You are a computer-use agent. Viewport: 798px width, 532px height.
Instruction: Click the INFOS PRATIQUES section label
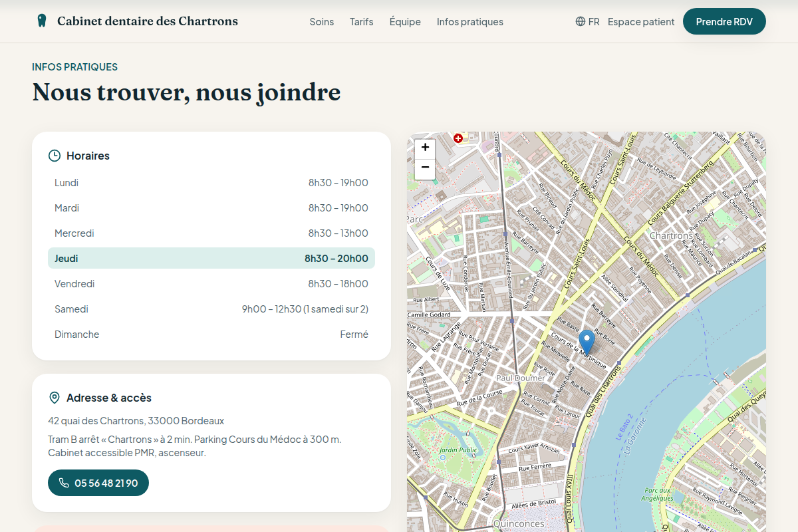coord(74,67)
